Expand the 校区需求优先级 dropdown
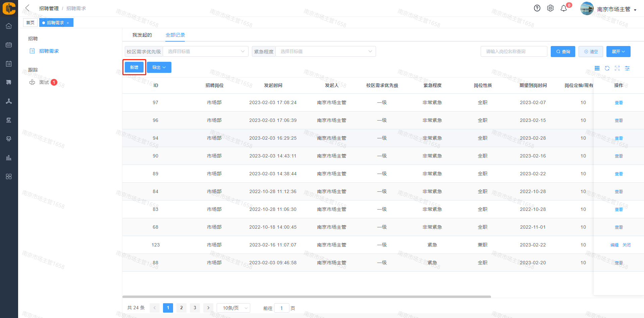This screenshot has width=644, height=318. pos(205,51)
